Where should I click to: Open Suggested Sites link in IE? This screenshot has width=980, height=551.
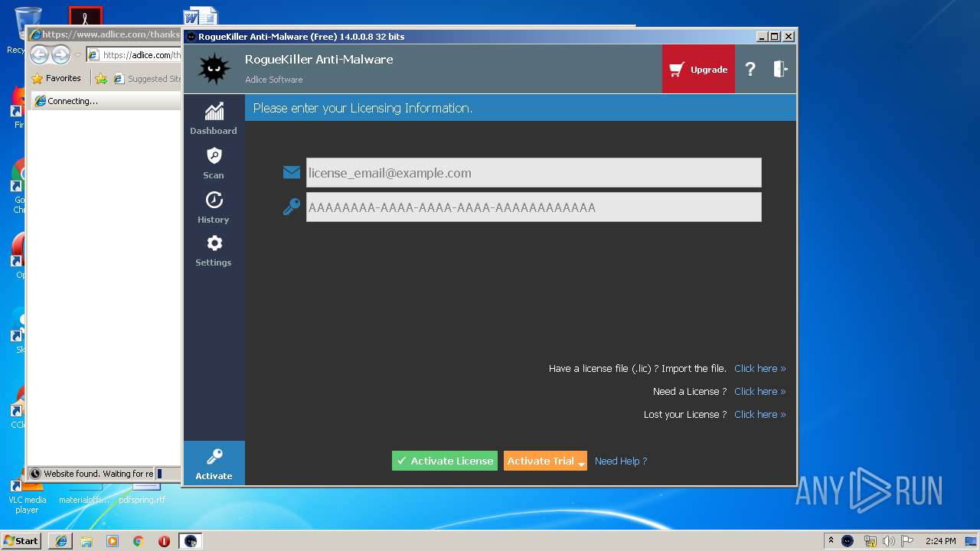[147, 78]
